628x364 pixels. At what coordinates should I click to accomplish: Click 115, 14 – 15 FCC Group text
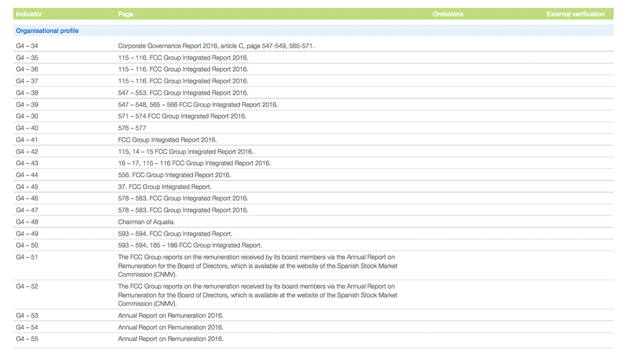pos(186,152)
